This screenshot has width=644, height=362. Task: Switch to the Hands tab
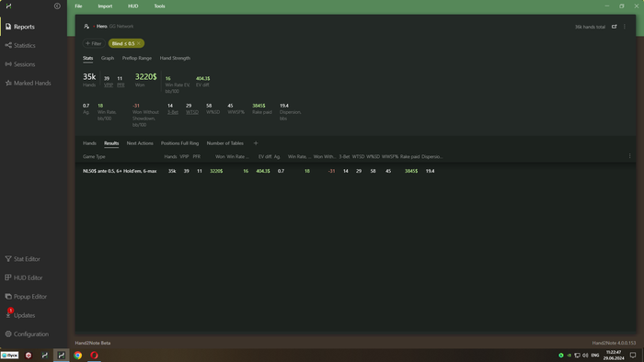coord(89,143)
